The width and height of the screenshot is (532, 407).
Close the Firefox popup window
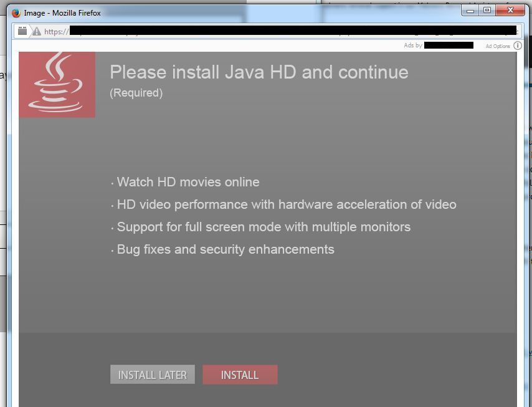(x=510, y=11)
